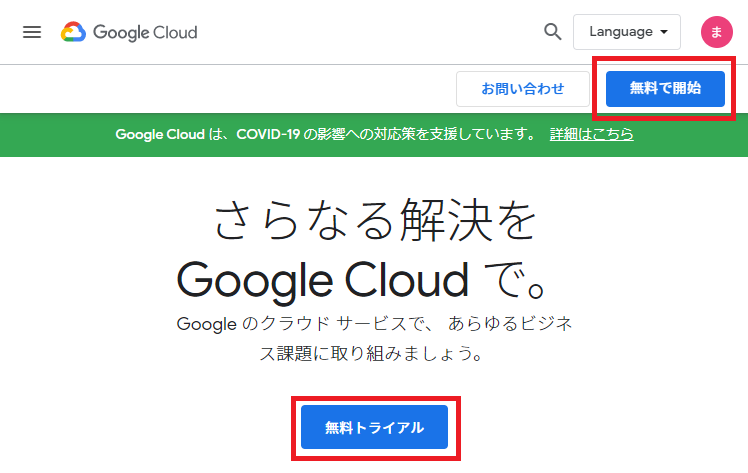Click the ス課題に取り組みましょう。 text line
Image resolution: width=748 pixels, height=473 pixels.
[x=372, y=354]
